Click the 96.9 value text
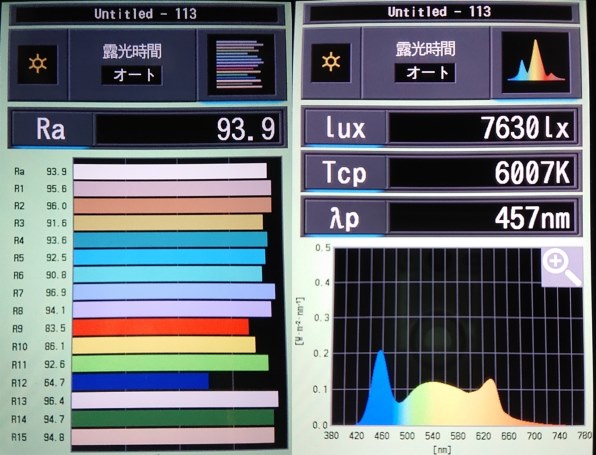This screenshot has height=455, width=596. coord(56,292)
